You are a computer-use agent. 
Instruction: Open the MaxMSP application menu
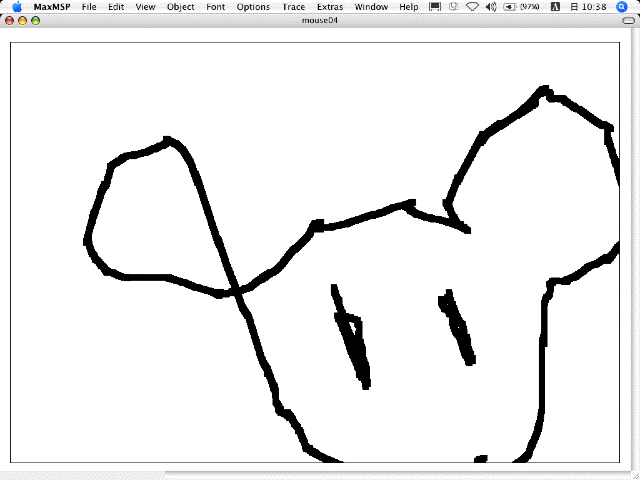[x=52, y=7]
